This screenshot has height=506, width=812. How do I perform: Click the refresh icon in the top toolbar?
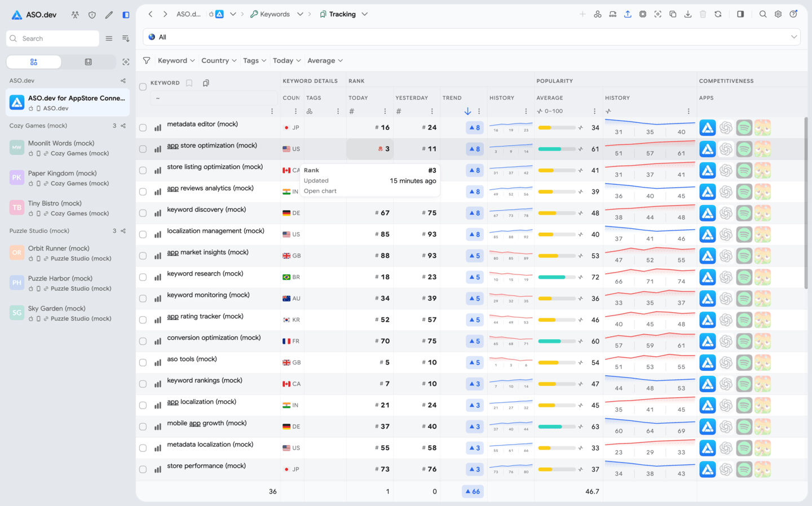(718, 14)
